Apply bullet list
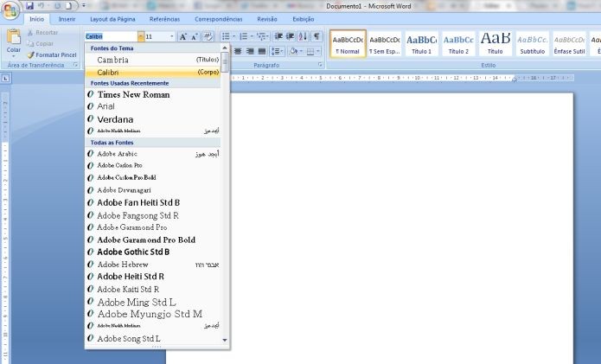This screenshot has height=364, width=601. pos(226,36)
